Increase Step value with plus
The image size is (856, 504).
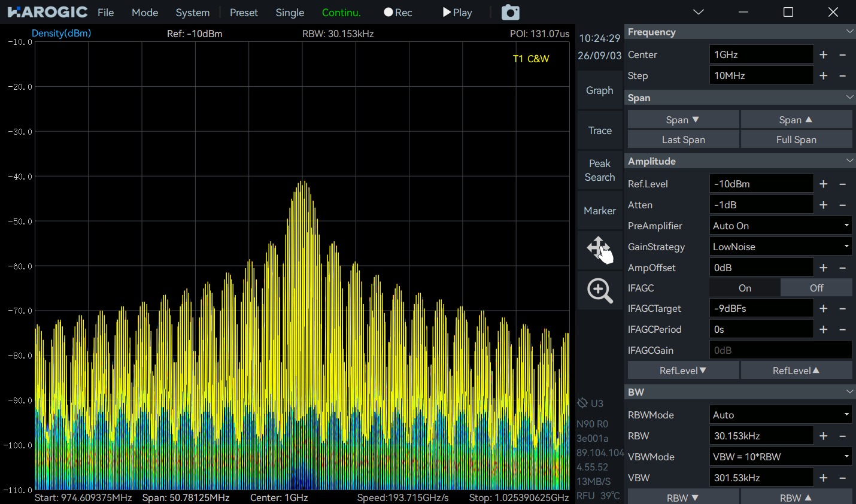824,75
